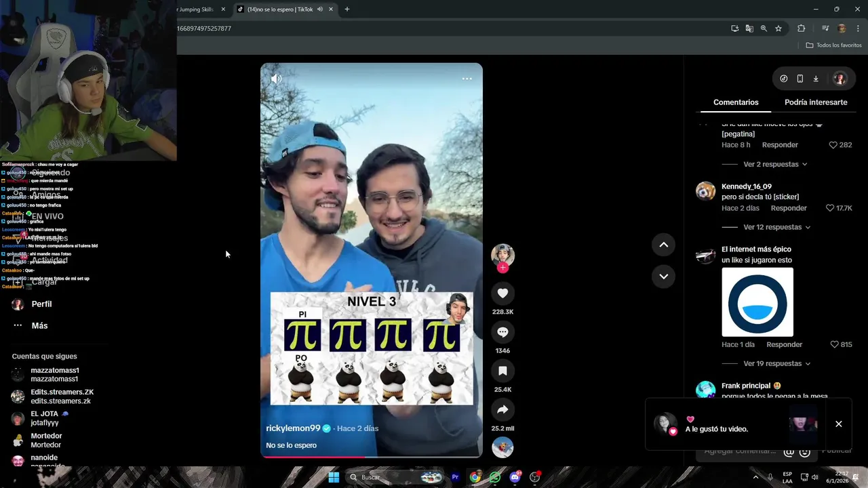Open WhatsApp from the taskbar
This screenshot has width=868, height=488.
495,477
